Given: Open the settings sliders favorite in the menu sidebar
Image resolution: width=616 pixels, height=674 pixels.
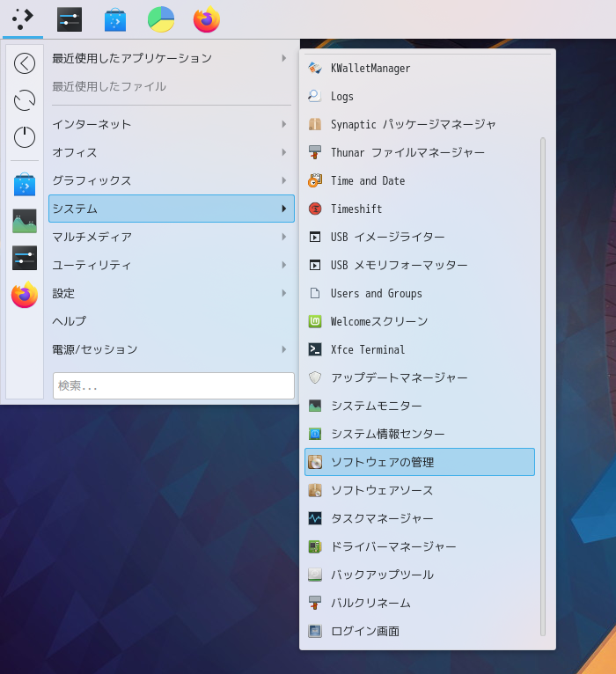Looking at the screenshot, I should tap(25, 258).
